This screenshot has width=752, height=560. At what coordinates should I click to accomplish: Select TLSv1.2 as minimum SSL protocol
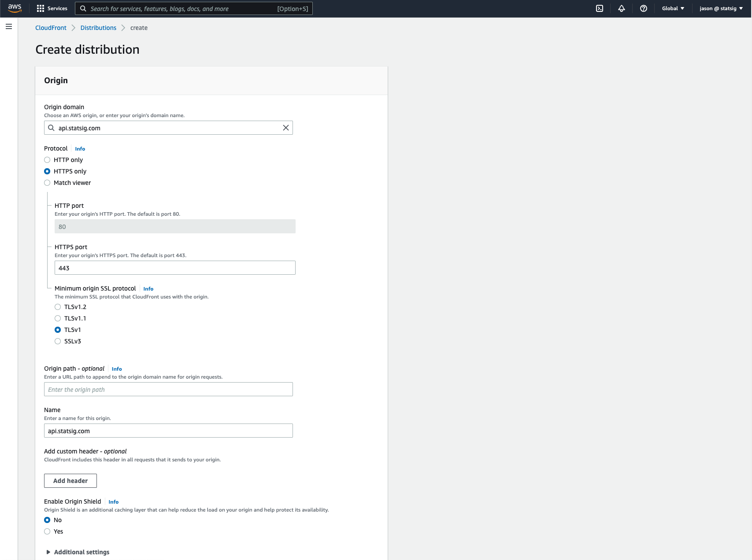pos(58,307)
